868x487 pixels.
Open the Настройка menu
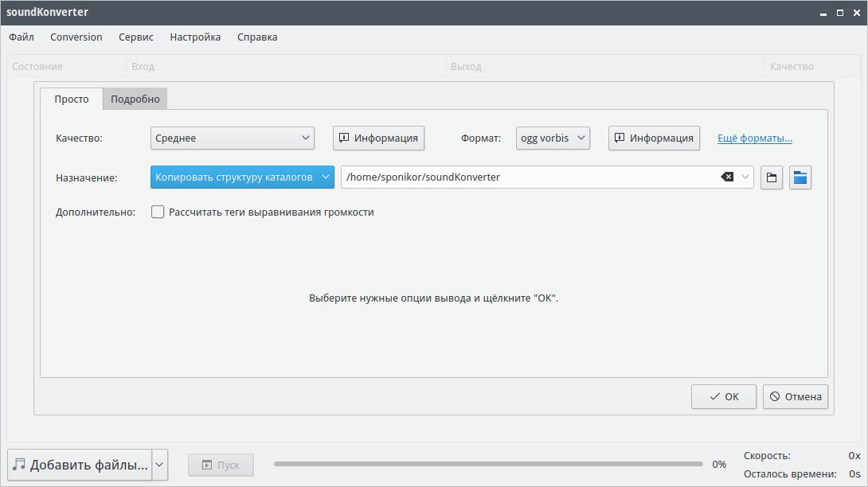[x=195, y=37]
